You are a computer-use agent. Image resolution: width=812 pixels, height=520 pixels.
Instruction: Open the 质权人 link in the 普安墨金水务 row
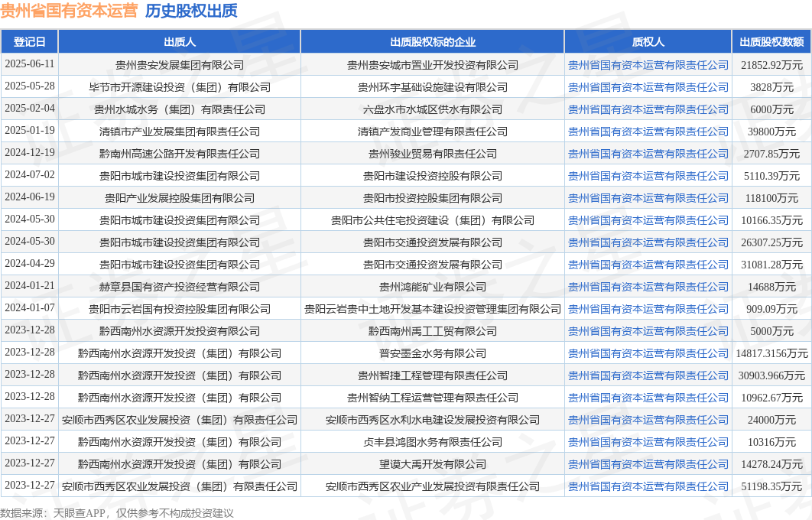[x=648, y=353]
